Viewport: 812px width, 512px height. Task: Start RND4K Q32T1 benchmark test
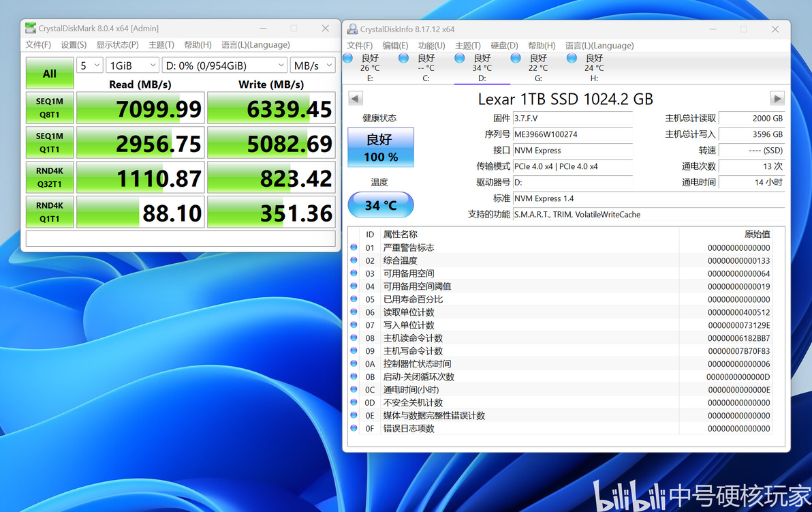tap(50, 177)
